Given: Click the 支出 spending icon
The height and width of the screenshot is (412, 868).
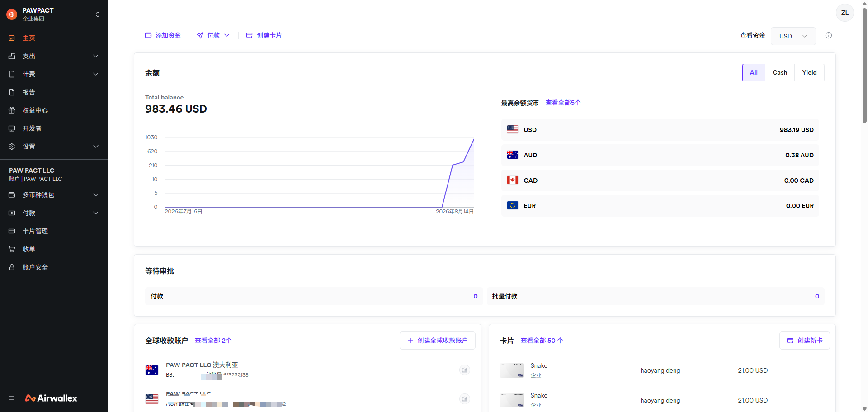Looking at the screenshot, I should (x=12, y=56).
